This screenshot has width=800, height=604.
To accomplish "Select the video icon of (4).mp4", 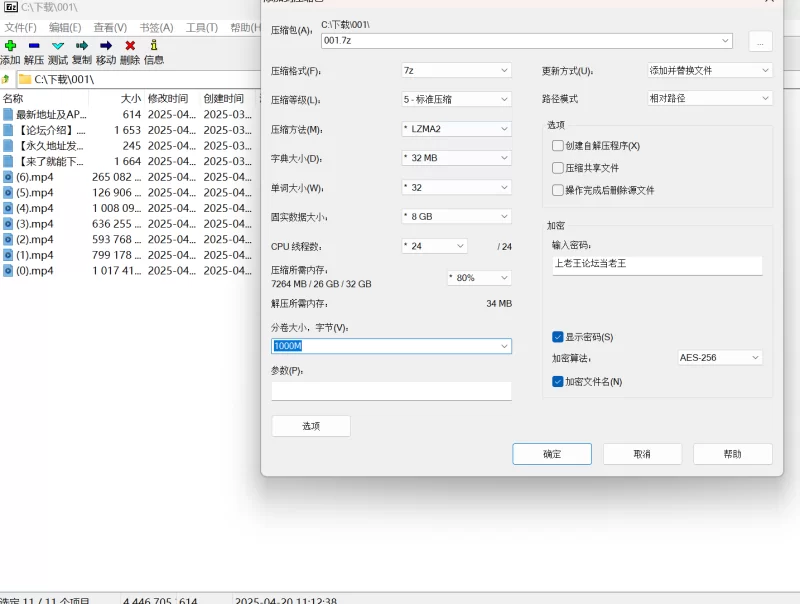I will pos(8,208).
